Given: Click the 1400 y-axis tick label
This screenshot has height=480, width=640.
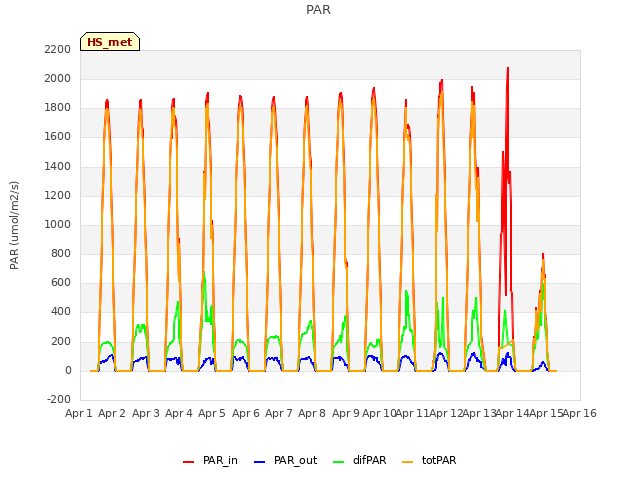Looking at the screenshot, I should (x=58, y=166).
